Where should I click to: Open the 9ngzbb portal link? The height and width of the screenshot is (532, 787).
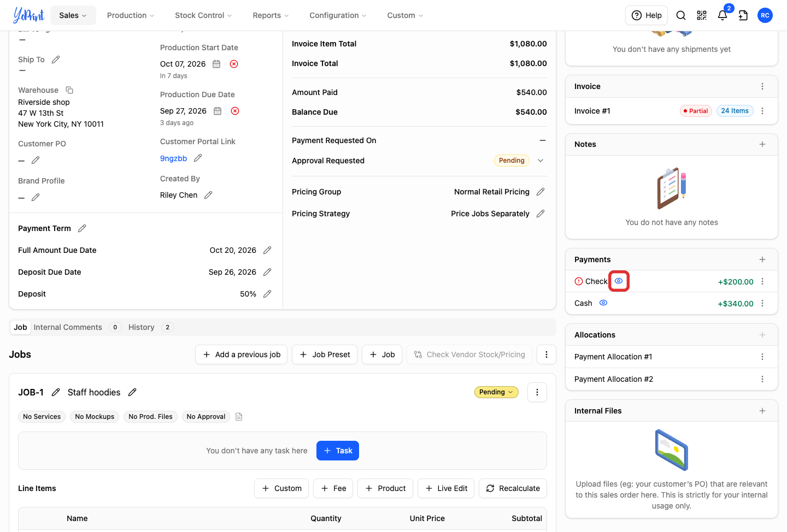[173, 158]
